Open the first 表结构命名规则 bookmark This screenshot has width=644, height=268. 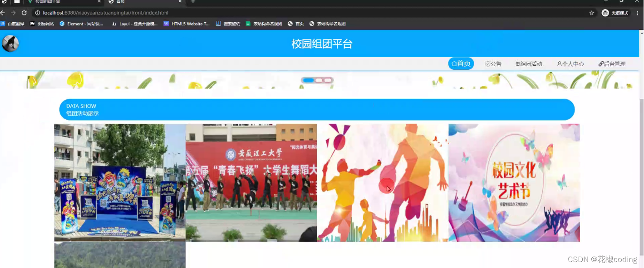tap(264, 24)
